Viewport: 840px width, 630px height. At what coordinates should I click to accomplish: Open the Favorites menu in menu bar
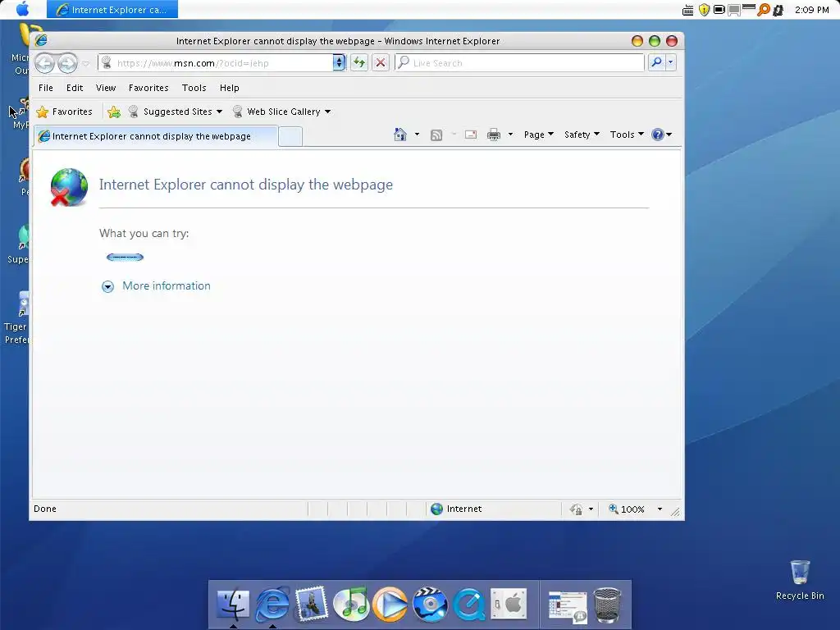[148, 88]
